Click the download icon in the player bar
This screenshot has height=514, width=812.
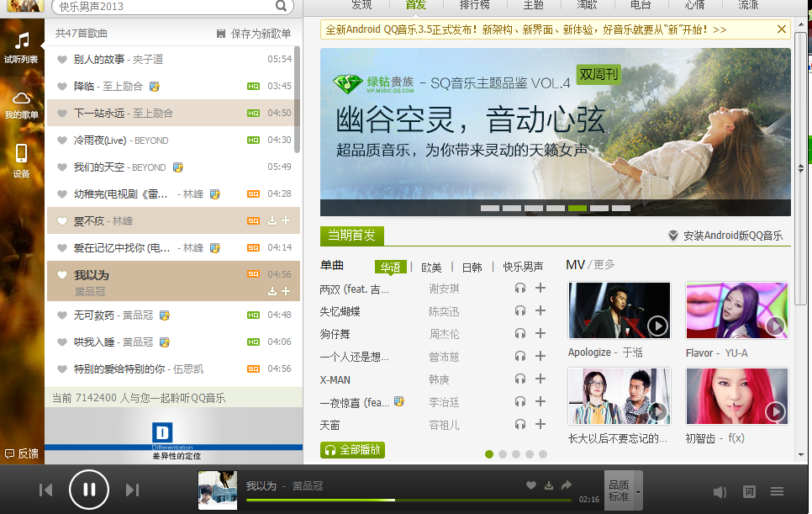[549, 485]
